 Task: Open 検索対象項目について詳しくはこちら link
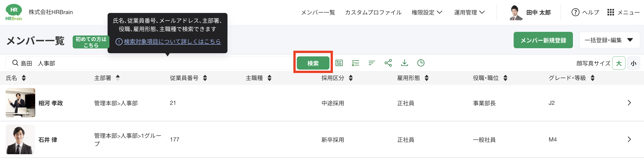(172, 42)
